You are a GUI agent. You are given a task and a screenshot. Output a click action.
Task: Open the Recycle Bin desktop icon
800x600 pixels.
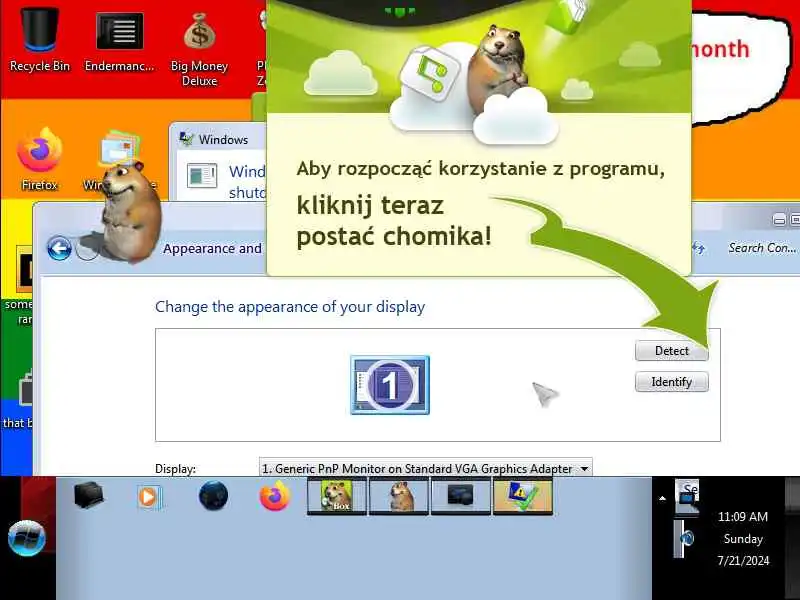pos(39,39)
